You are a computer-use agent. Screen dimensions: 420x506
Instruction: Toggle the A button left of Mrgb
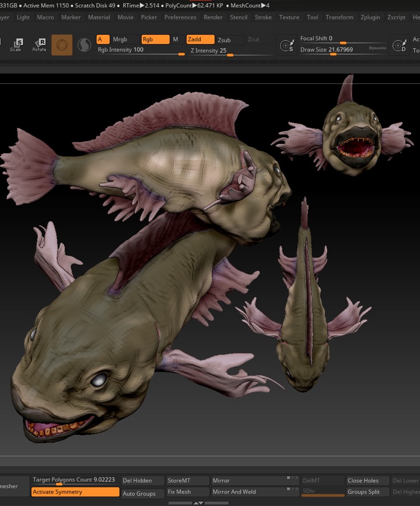[x=102, y=39]
